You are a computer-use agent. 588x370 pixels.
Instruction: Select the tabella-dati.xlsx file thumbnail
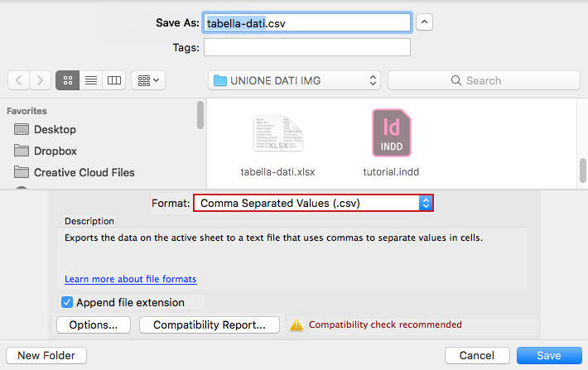tap(278, 133)
